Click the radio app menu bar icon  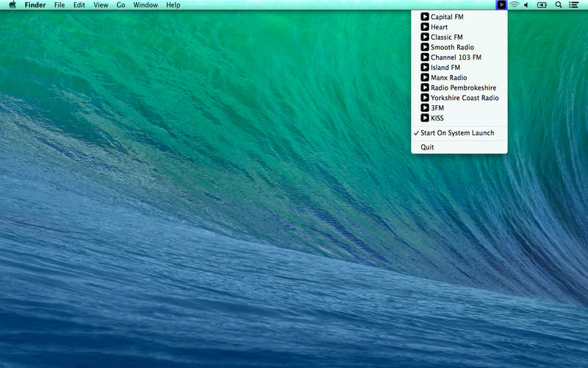(x=501, y=5)
